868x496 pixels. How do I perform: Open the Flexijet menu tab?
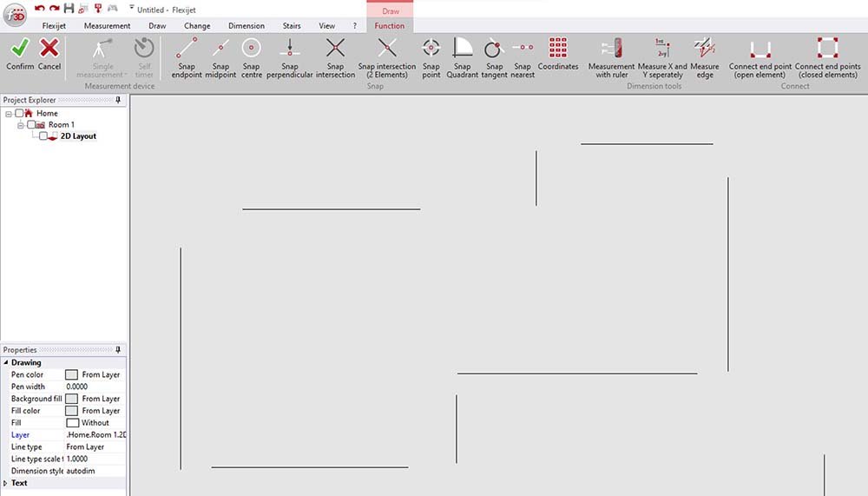pyautogui.click(x=54, y=25)
